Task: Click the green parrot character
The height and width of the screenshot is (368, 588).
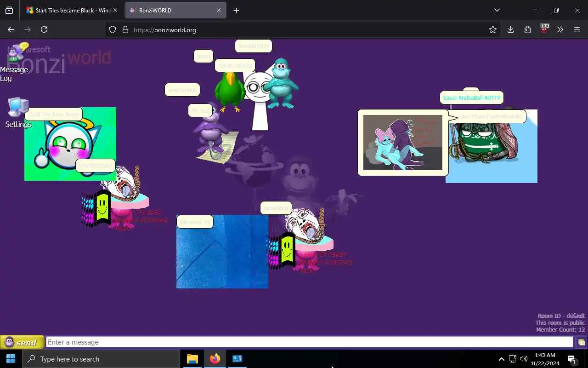Action: [x=230, y=92]
